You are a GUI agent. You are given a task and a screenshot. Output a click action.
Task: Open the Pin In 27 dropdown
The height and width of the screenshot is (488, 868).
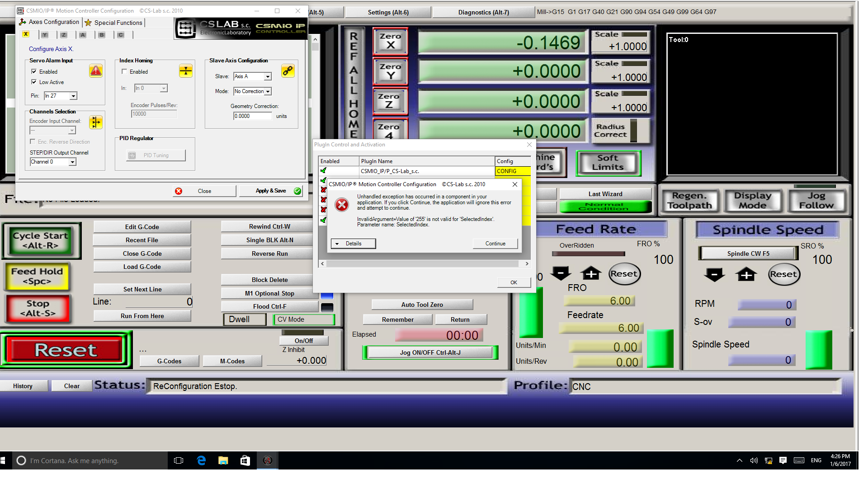click(x=73, y=96)
